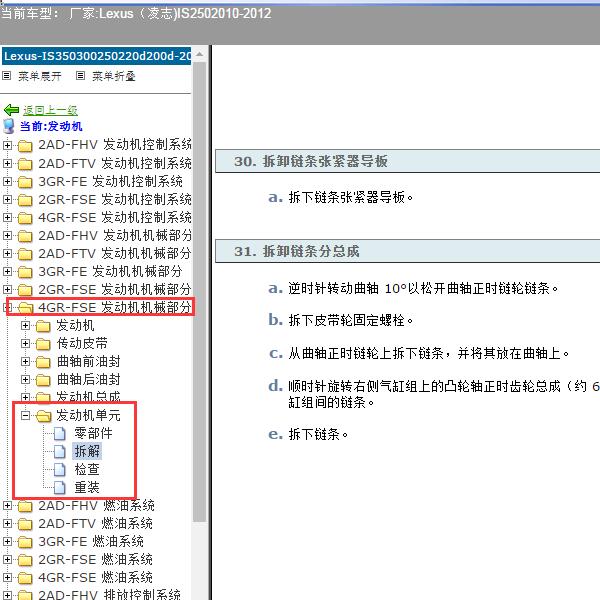The image size is (600, 600).
Task: Click folder icon of 3GR-FE 发动机控制系统
Action: coord(25,182)
